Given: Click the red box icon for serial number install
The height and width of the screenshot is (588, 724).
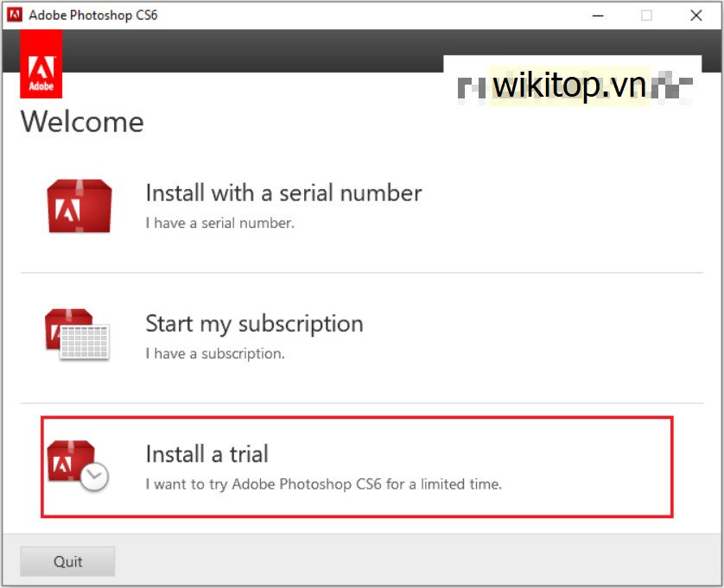Looking at the screenshot, I should pos(79,206).
